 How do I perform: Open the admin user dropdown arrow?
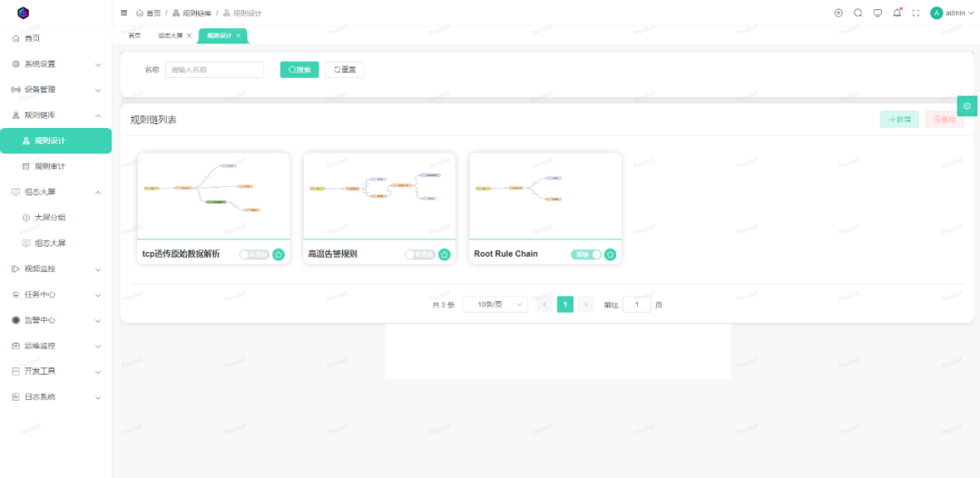click(x=971, y=13)
